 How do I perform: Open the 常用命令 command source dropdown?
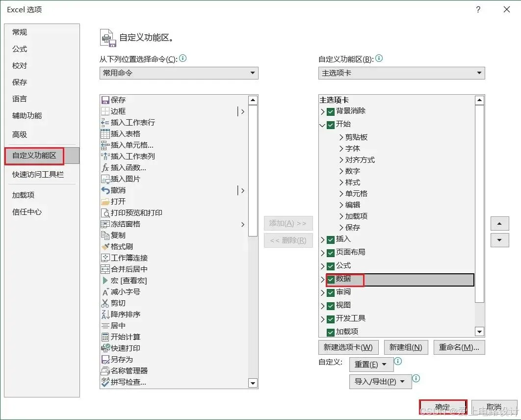tap(179, 73)
